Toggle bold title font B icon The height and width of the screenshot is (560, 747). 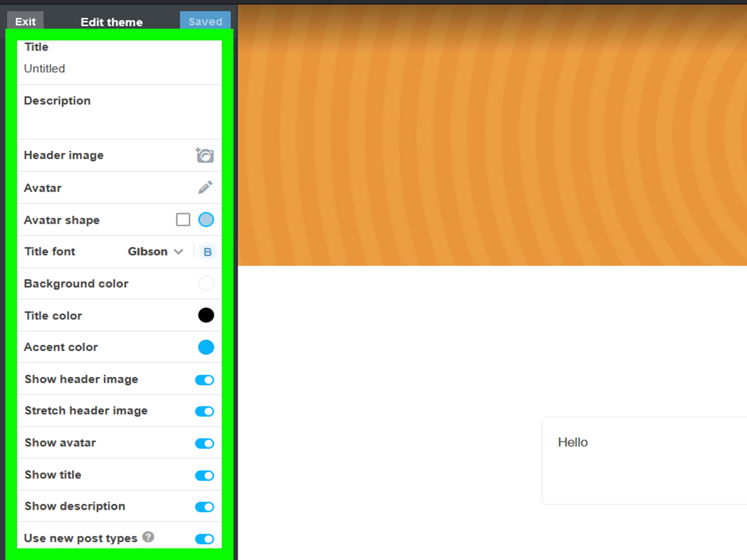[x=207, y=252]
